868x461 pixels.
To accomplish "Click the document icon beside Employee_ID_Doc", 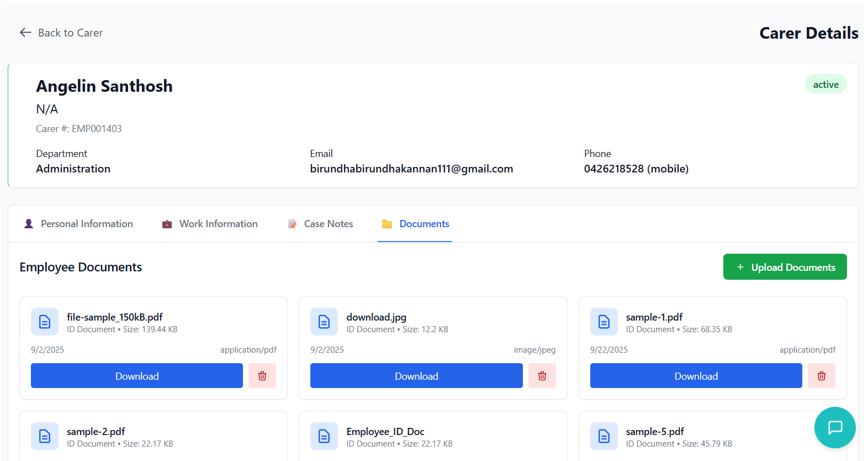I will tap(324, 436).
